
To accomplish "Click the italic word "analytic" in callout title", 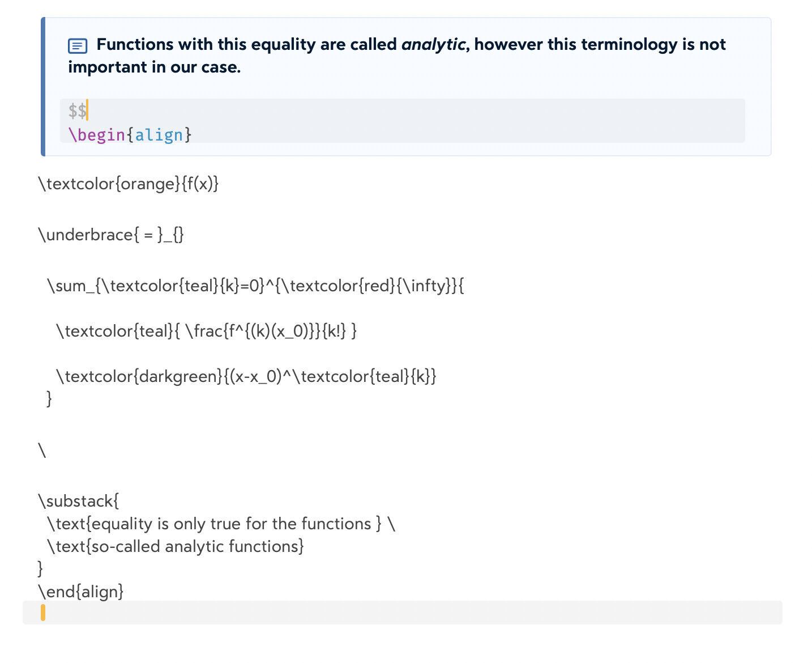I will (433, 45).
